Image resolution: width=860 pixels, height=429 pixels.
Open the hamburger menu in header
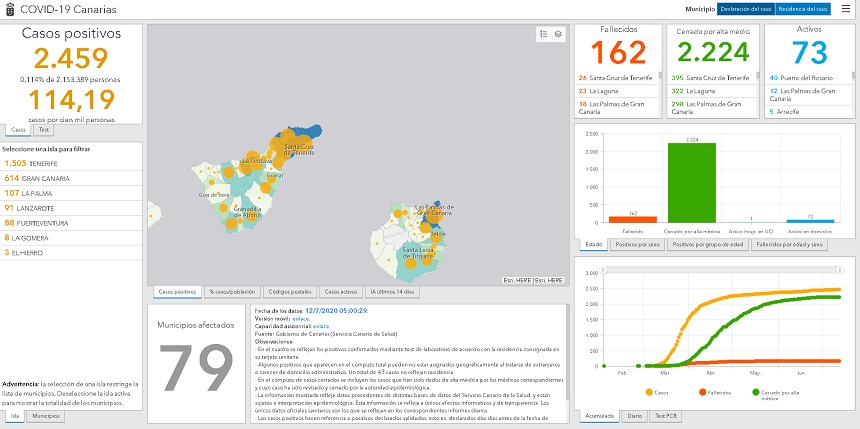[846, 9]
